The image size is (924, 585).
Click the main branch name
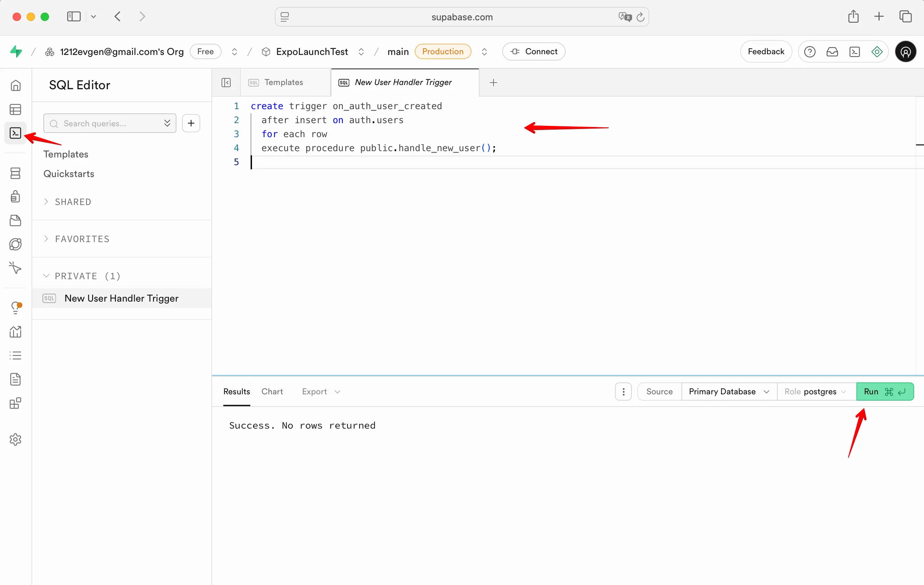click(398, 51)
